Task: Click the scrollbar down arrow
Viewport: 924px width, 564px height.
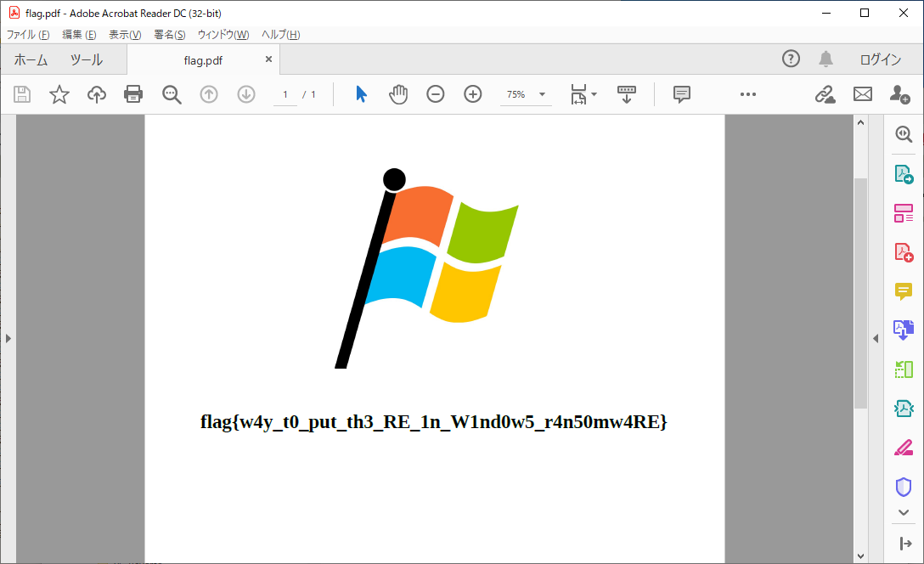Action: pyautogui.click(x=860, y=556)
